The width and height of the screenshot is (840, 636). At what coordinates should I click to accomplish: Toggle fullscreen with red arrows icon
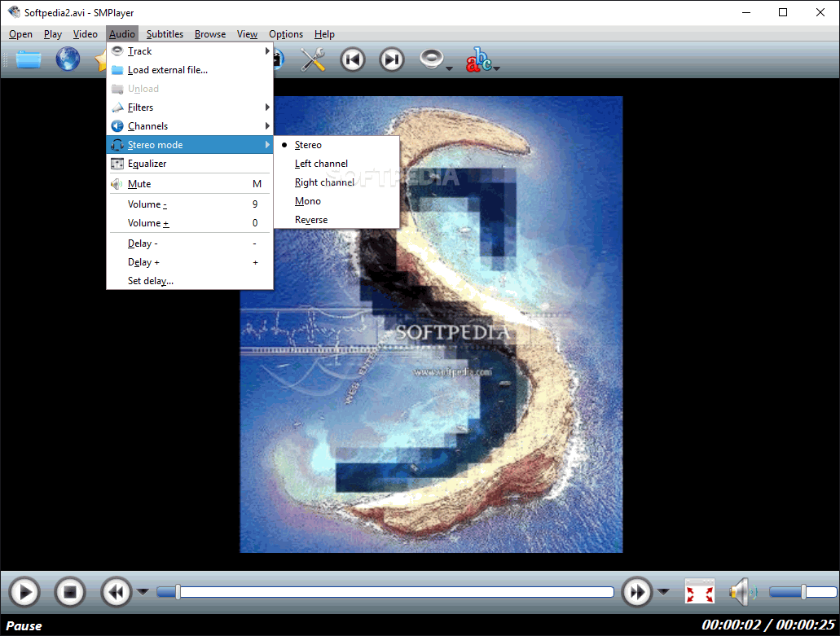point(700,592)
